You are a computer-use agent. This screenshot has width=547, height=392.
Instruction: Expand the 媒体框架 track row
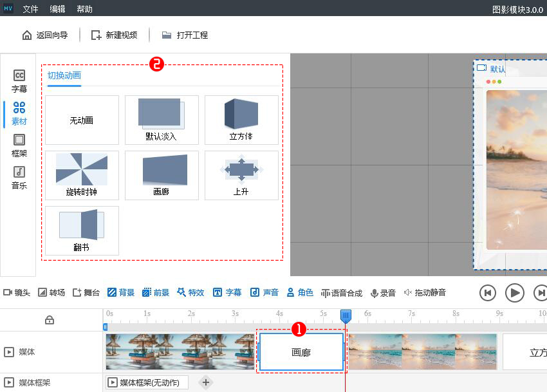pyautogui.click(x=9, y=382)
